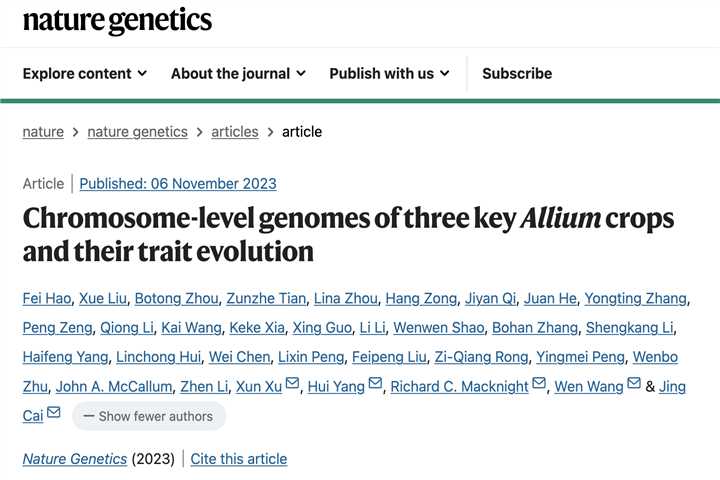Click the email envelope icon beside Xun Xu

pyautogui.click(x=292, y=383)
